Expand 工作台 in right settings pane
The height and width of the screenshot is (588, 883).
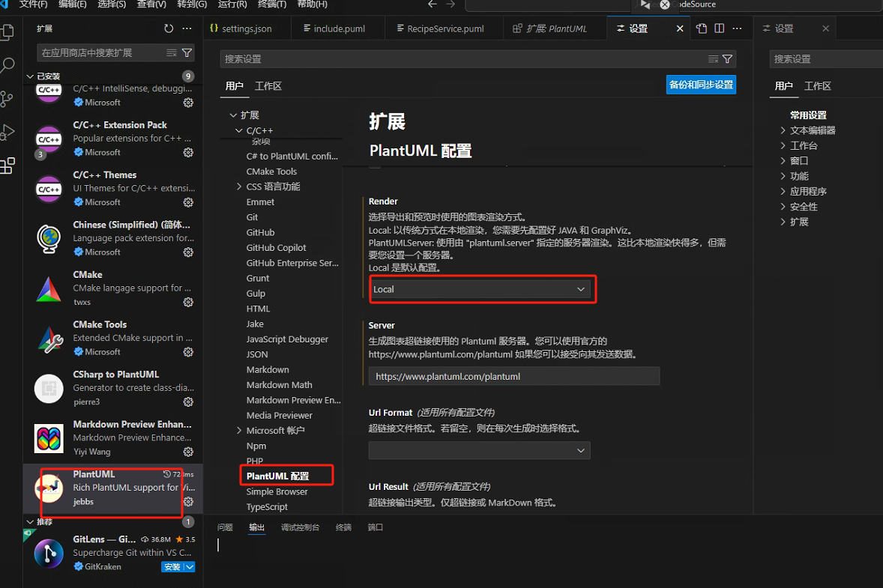tap(783, 145)
